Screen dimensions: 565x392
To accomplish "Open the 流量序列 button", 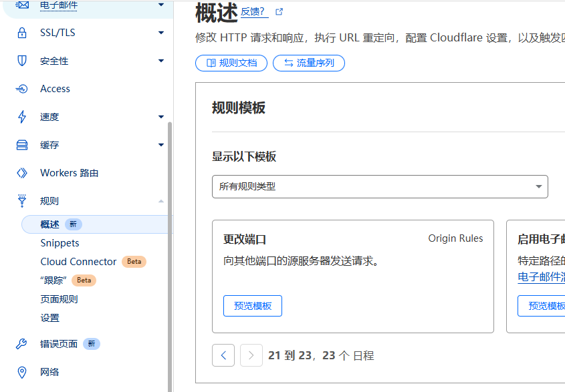I will tap(309, 63).
